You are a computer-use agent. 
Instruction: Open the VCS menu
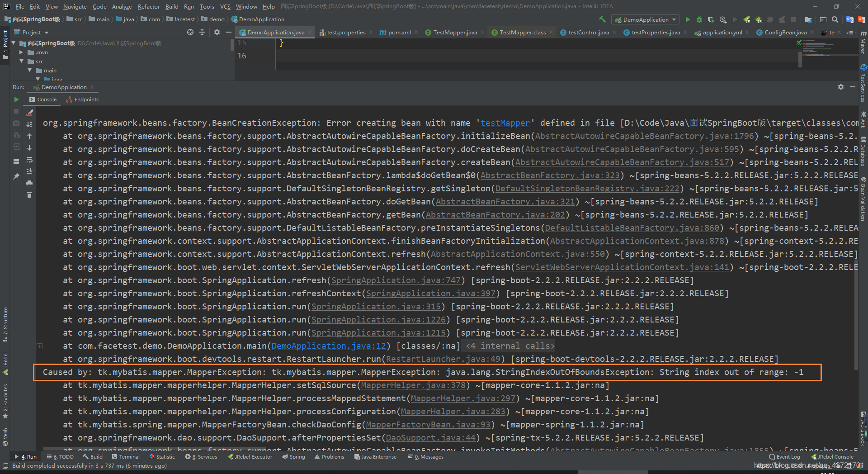point(225,6)
